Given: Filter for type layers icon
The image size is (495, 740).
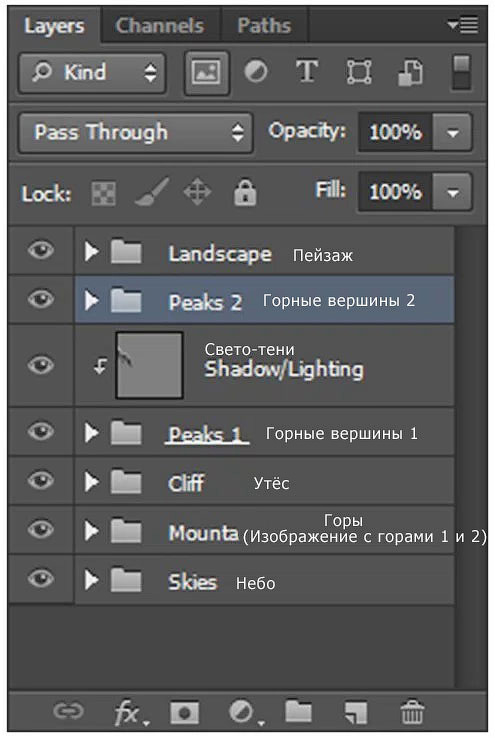Looking at the screenshot, I should [307, 72].
